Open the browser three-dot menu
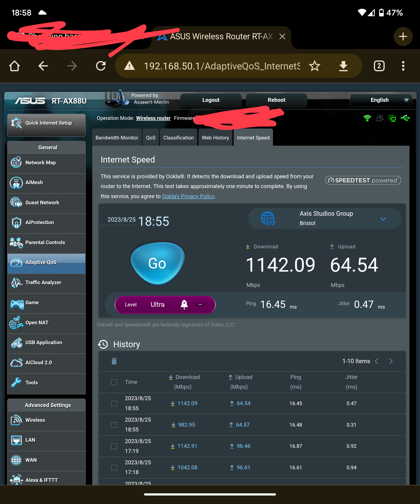Viewport: 420px width, 504px height. tap(403, 66)
